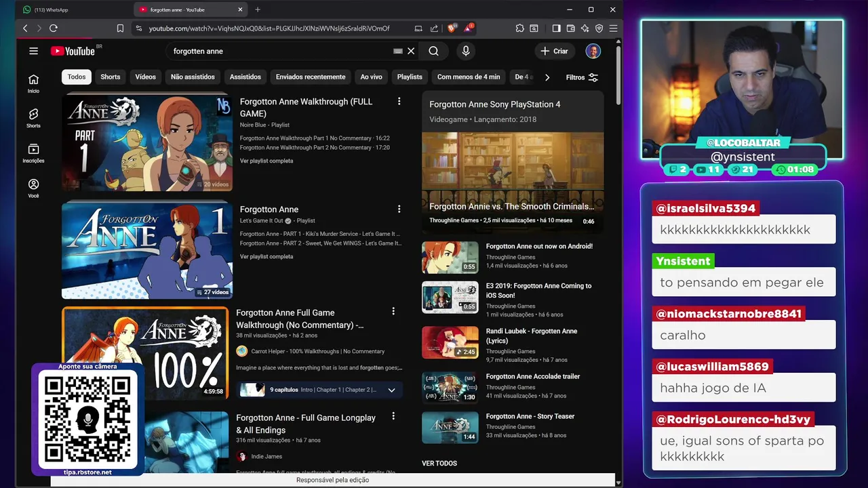Screen dimensions: 868x488
Task: Open the Accolade trailer thumbnail
Action: click(450, 387)
